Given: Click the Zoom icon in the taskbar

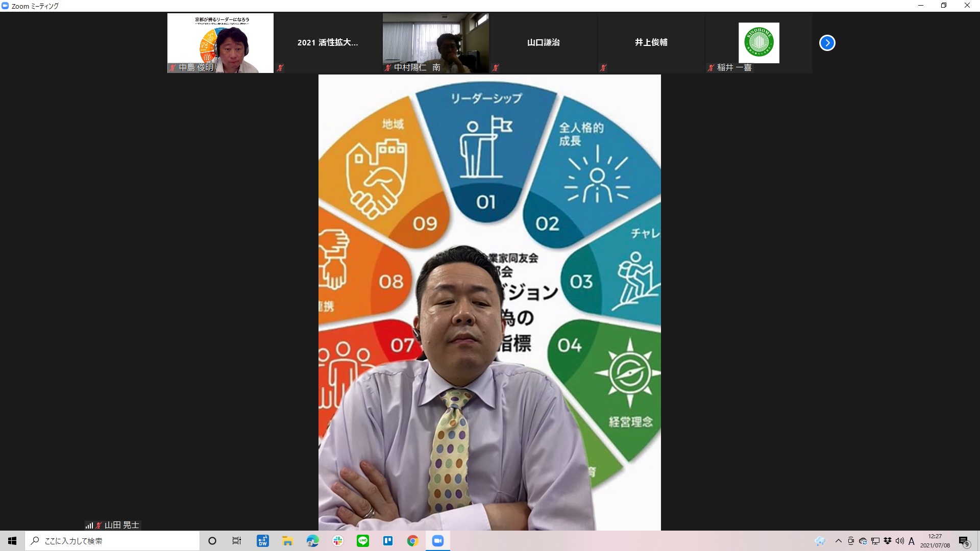Looking at the screenshot, I should coord(437,541).
